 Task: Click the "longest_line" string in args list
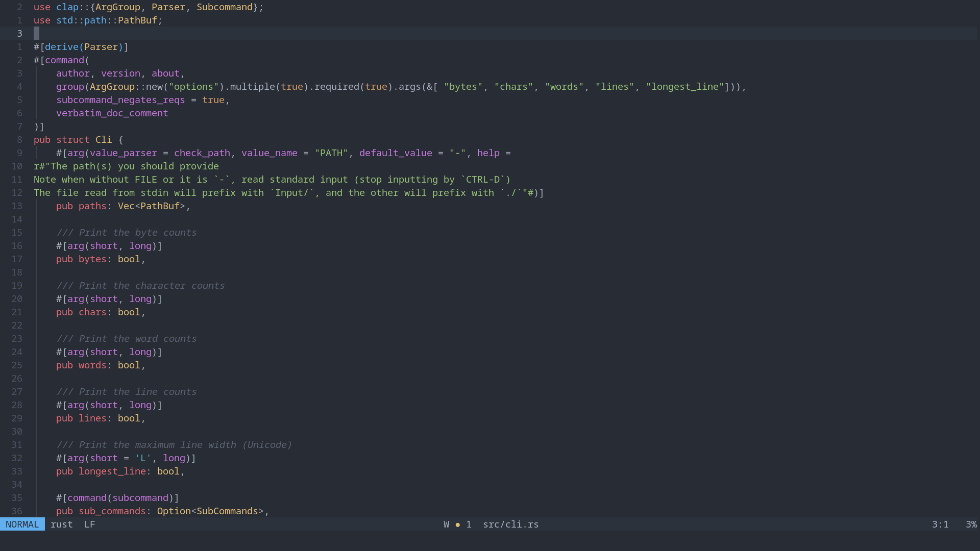(x=685, y=87)
